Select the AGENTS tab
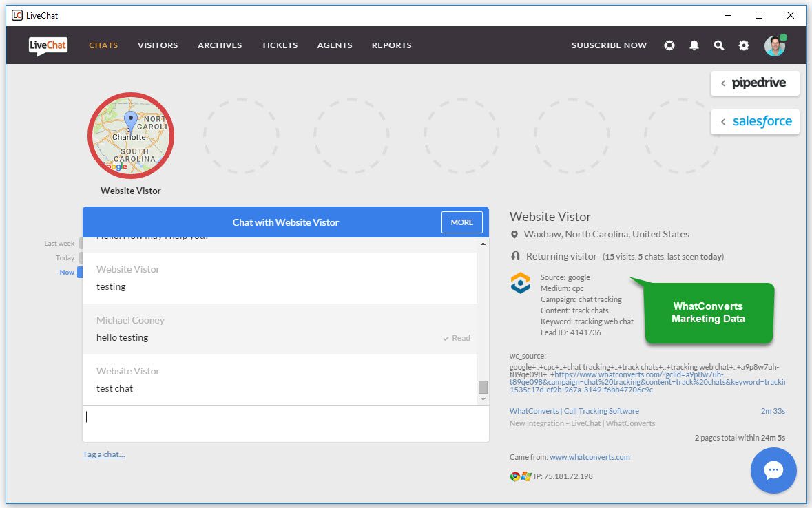This screenshot has height=508, width=812. (x=335, y=45)
